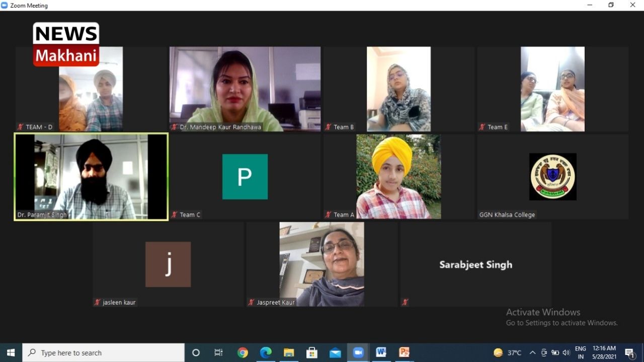Open Zoom app from the taskbar

[358, 352]
